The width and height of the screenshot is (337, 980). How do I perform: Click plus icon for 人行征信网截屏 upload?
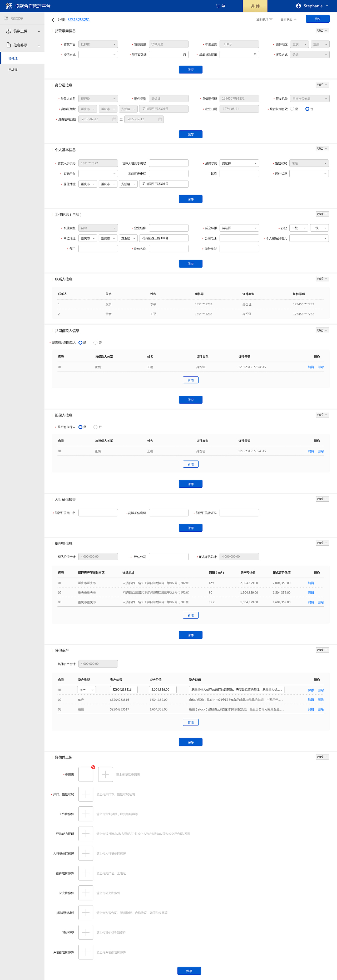86,853
